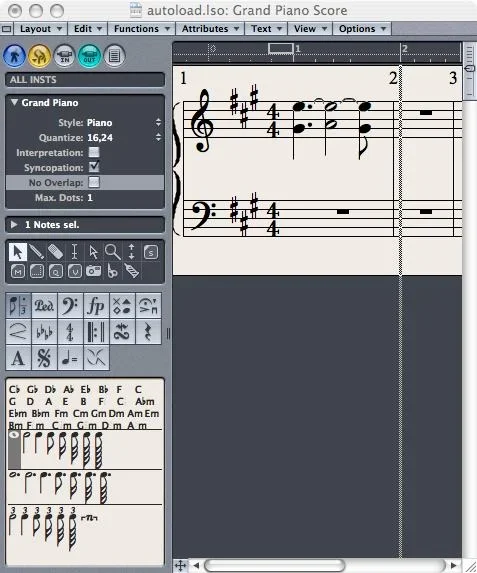Toggle the Interpretation checkbox

(x=94, y=152)
